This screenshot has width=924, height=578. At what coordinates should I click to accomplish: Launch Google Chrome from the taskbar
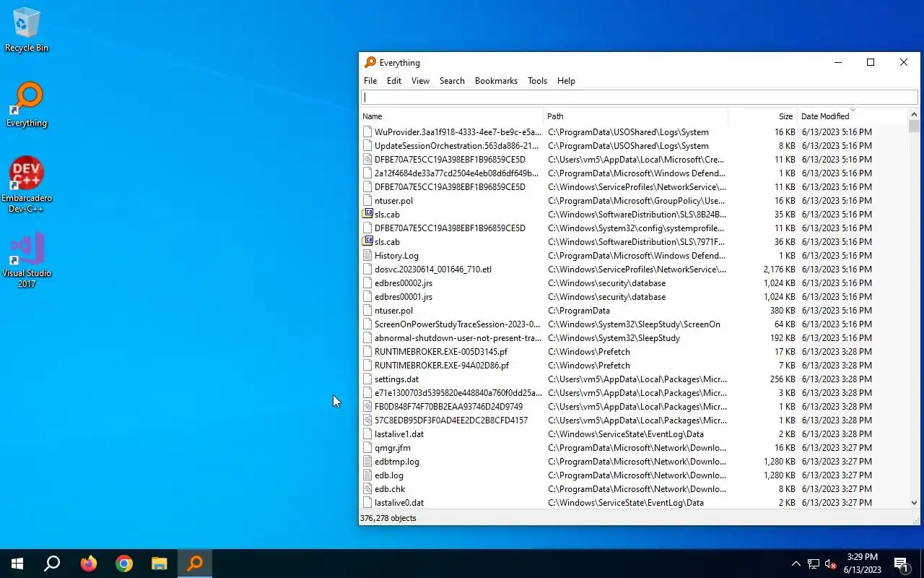coord(124,564)
